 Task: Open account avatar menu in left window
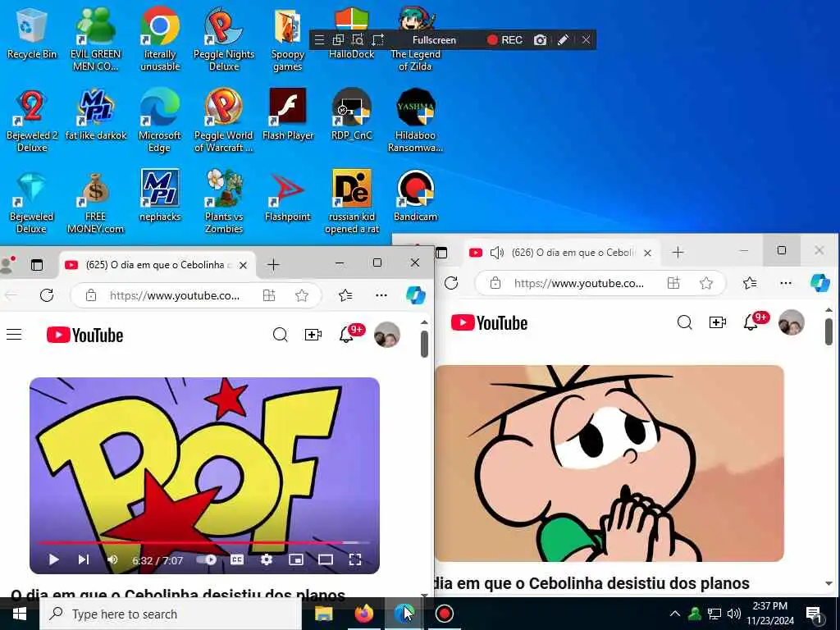click(387, 335)
